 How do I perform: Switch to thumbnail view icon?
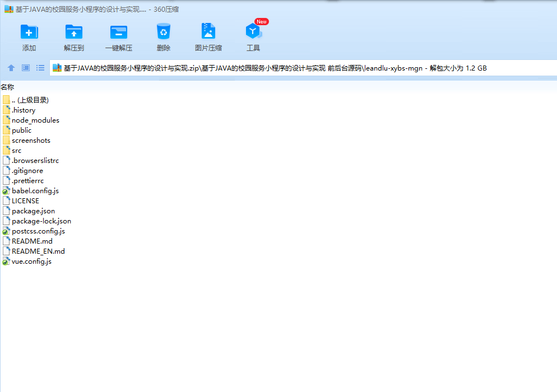pyautogui.click(x=26, y=68)
